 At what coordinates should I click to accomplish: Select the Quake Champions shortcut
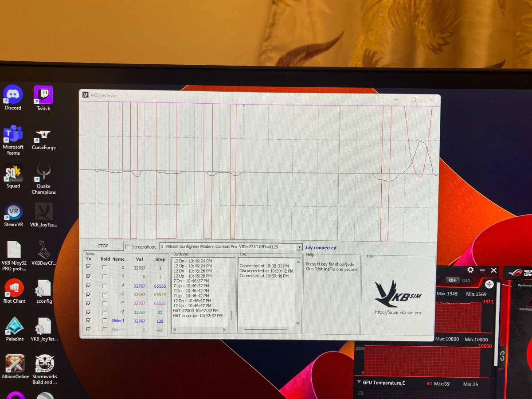click(43, 173)
